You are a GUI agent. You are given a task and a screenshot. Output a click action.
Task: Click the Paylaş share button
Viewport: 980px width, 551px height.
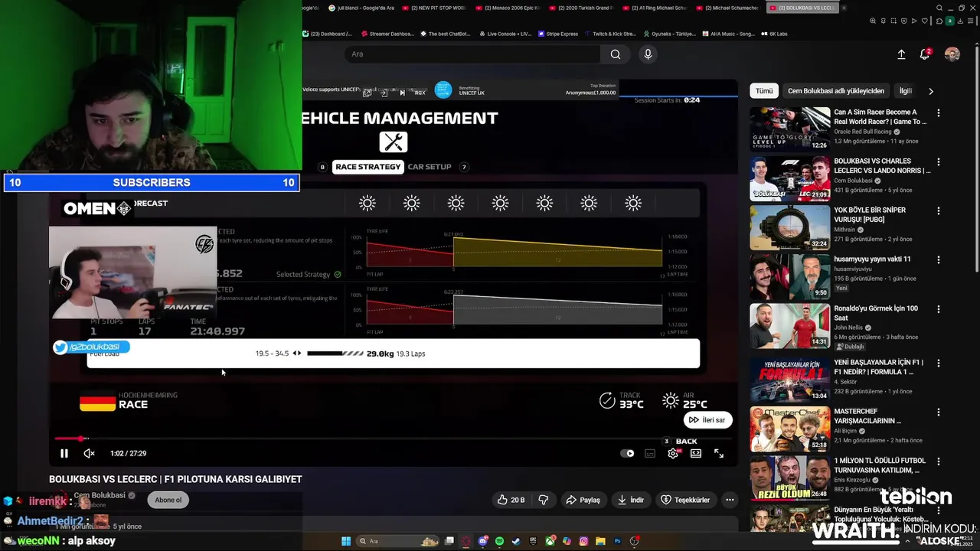tap(583, 500)
